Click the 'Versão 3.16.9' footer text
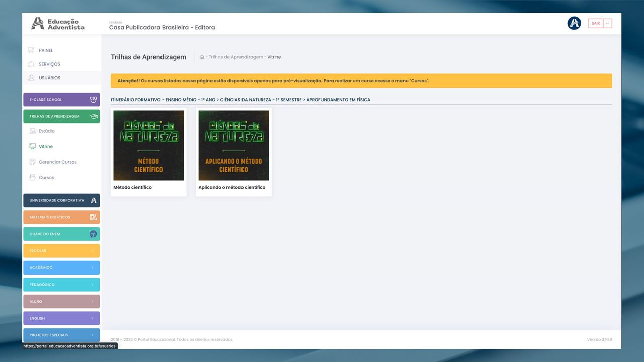644x362 pixels. click(x=599, y=340)
